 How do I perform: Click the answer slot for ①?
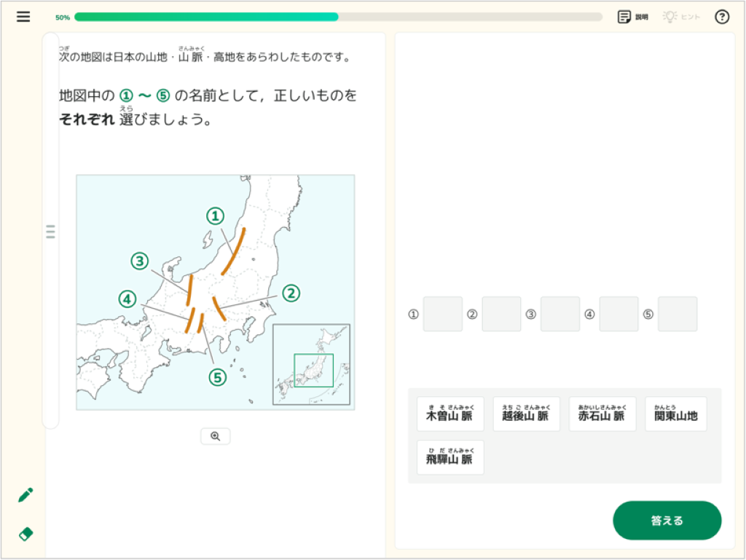(x=442, y=314)
